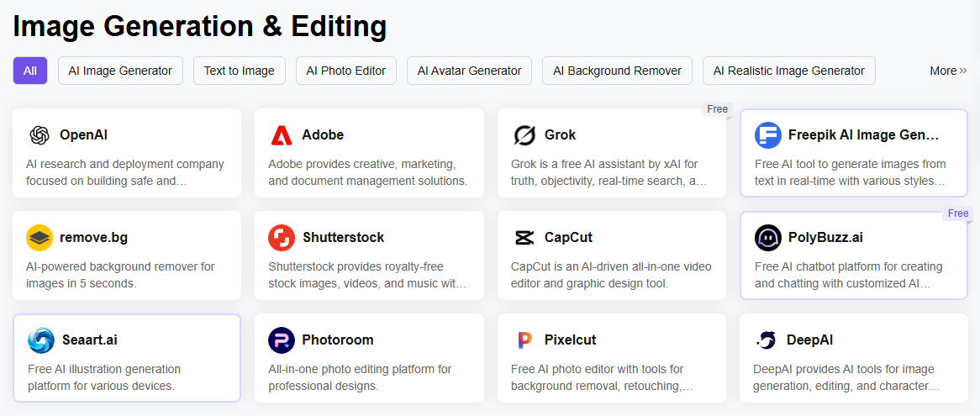The image size is (980, 416).
Task: Click the Seaart.ai swirl icon
Action: pyautogui.click(x=41, y=340)
